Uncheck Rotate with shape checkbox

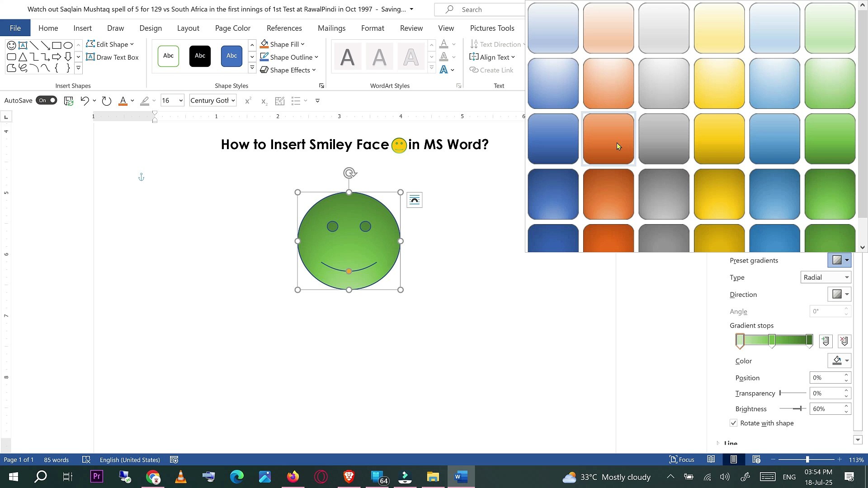pos(733,423)
